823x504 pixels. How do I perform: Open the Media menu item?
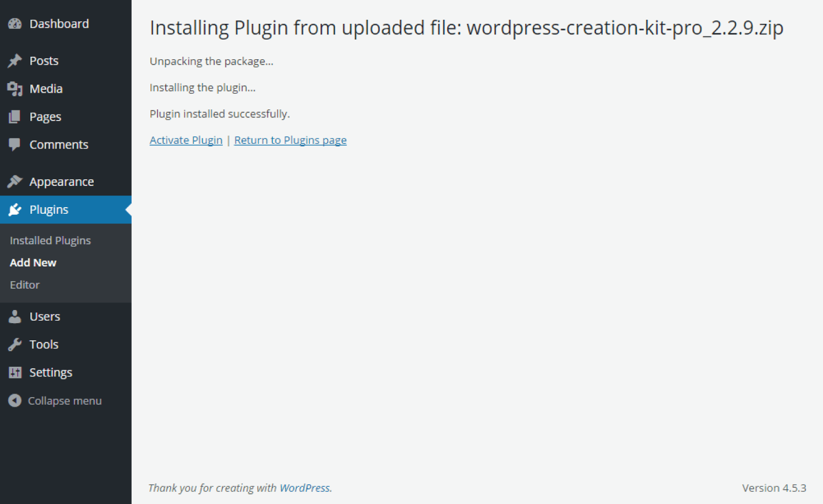[x=46, y=89]
